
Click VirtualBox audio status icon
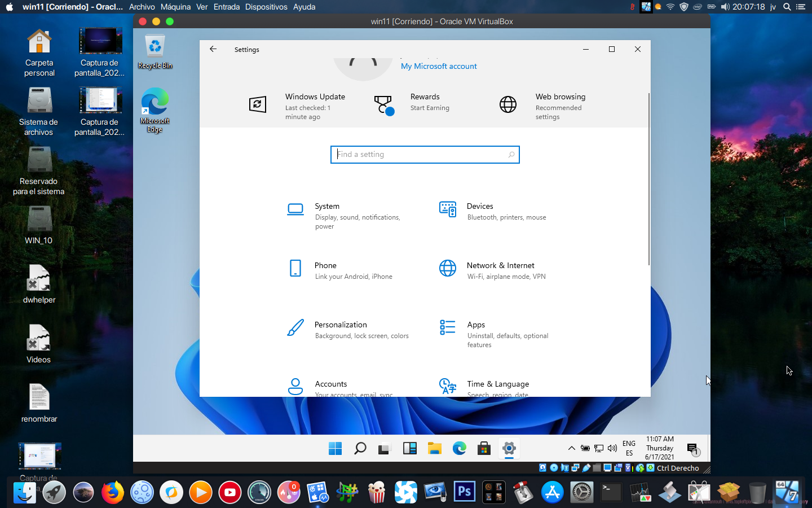click(x=564, y=468)
